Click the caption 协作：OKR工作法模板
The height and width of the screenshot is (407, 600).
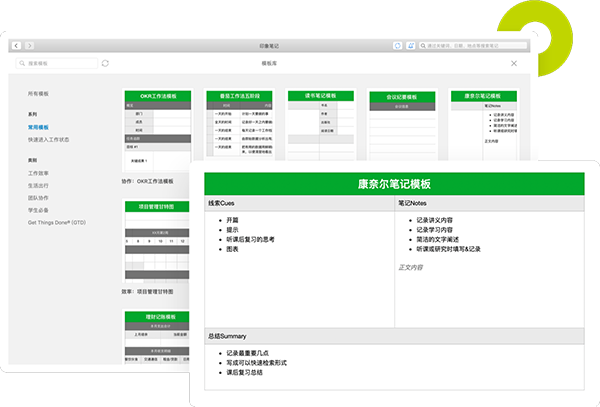(148, 181)
